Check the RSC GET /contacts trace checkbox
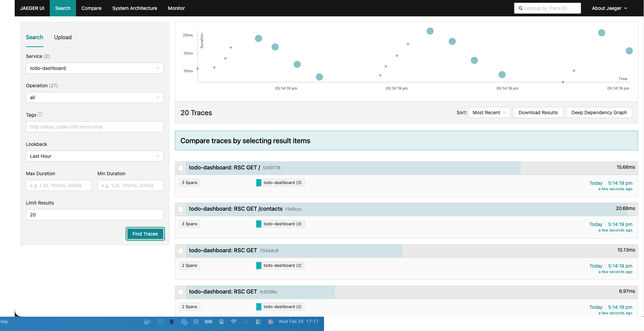This screenshot has height=331, width=644. pos(181,209)
